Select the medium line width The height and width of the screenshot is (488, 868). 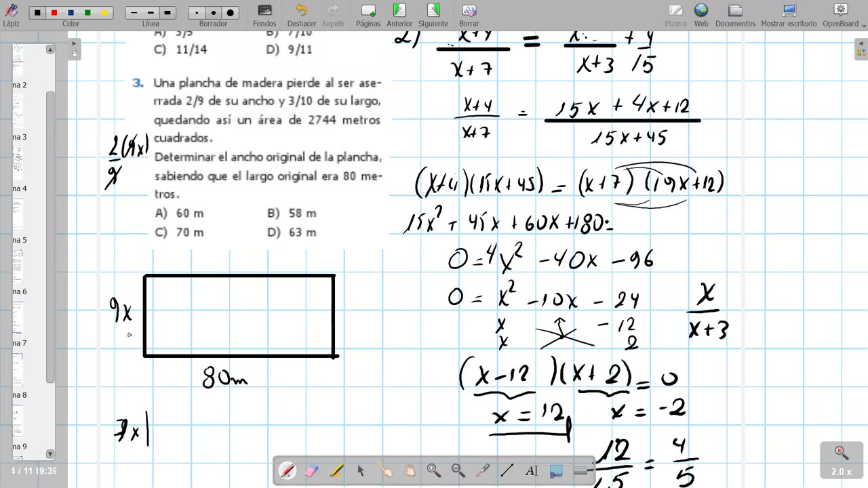(151, 13)
